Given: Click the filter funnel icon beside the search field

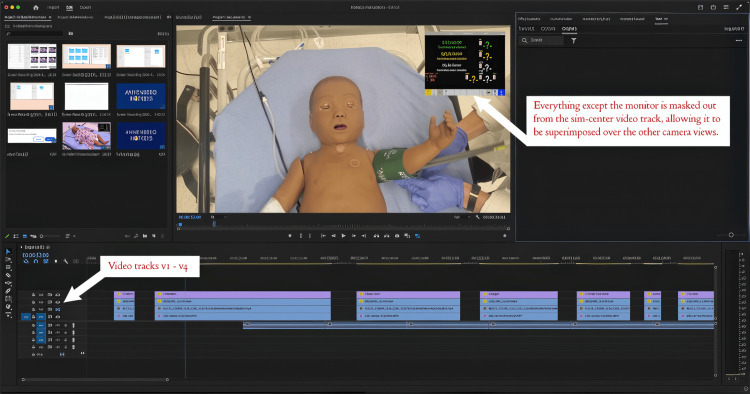Looking at the screenshot, I should click(x=574, y=41).
